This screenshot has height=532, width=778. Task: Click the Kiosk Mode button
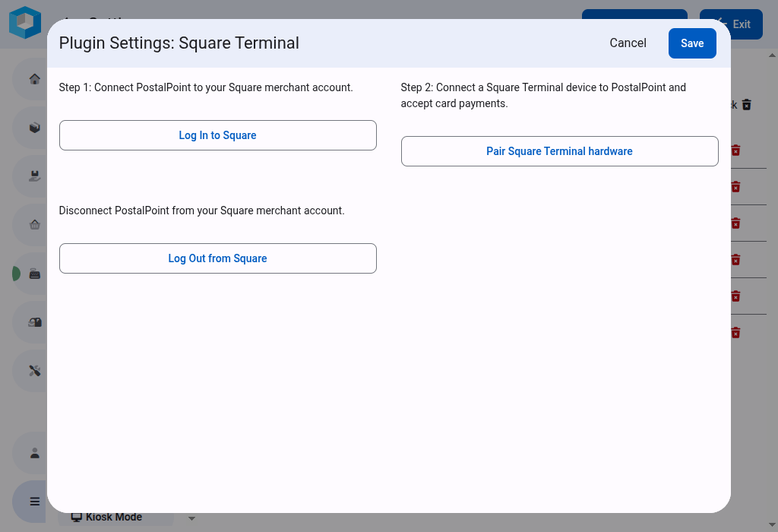tap(114, 518)
